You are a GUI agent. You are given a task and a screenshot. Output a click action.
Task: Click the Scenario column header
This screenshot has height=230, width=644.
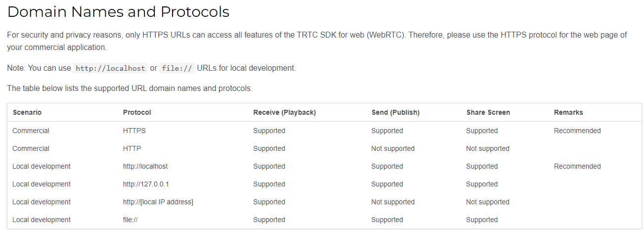tap(27, 112)
